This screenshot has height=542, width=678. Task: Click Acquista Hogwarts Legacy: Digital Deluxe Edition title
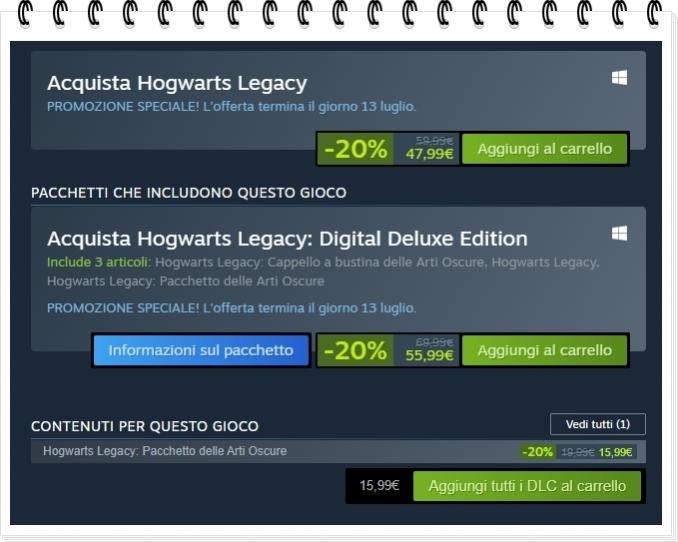point(288,239)
